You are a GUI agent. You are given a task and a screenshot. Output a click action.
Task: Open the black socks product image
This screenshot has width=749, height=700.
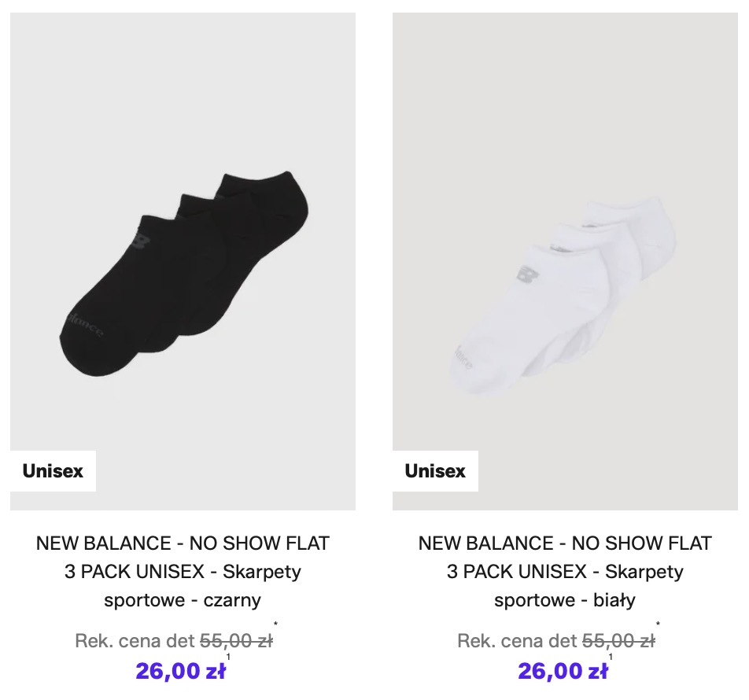click(183, 261)
